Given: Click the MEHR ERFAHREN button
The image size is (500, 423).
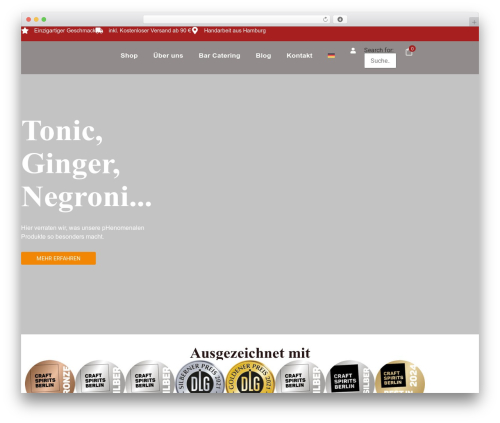Looking at the screenshot, I should pos(58,258).
